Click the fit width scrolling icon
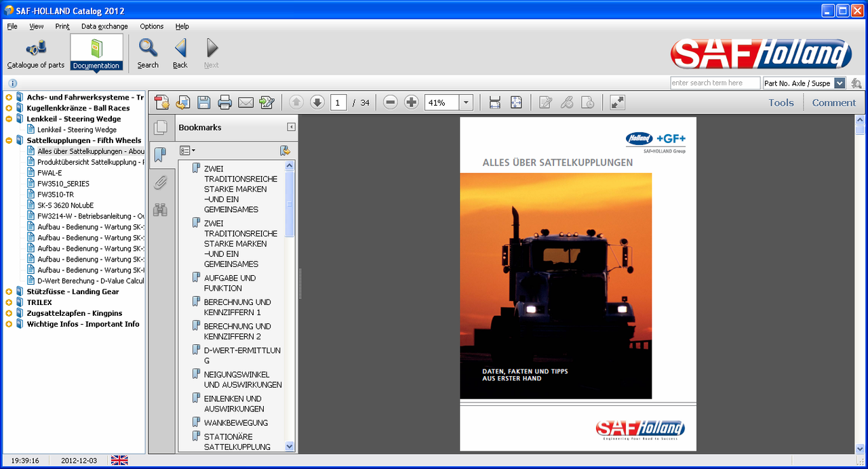This screenshot has height=469, width=868. coord(495,102)
